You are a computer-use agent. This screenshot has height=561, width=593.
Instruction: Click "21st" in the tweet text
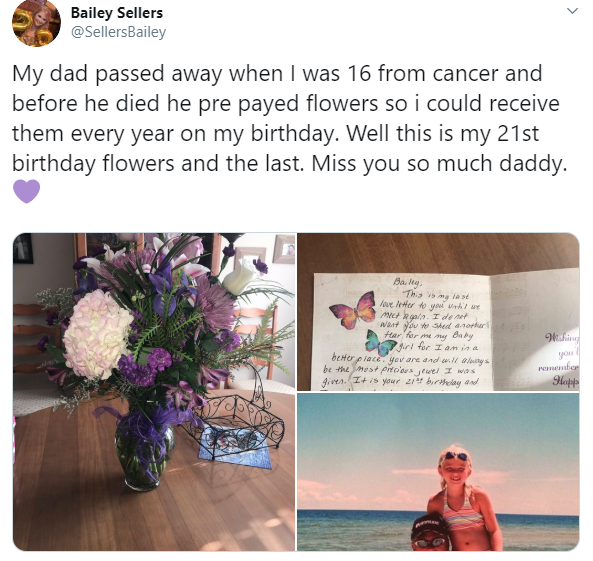[518, 133]
